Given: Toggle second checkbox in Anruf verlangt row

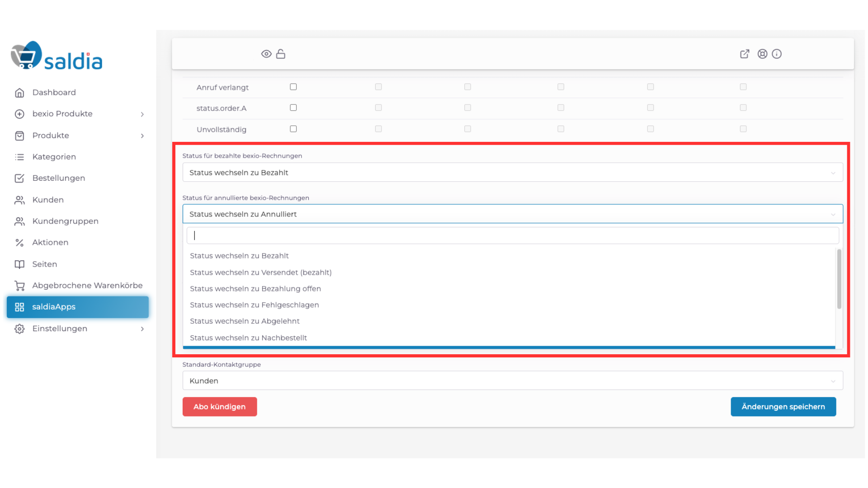Looking at the screenshot, I should coord(378,87).
